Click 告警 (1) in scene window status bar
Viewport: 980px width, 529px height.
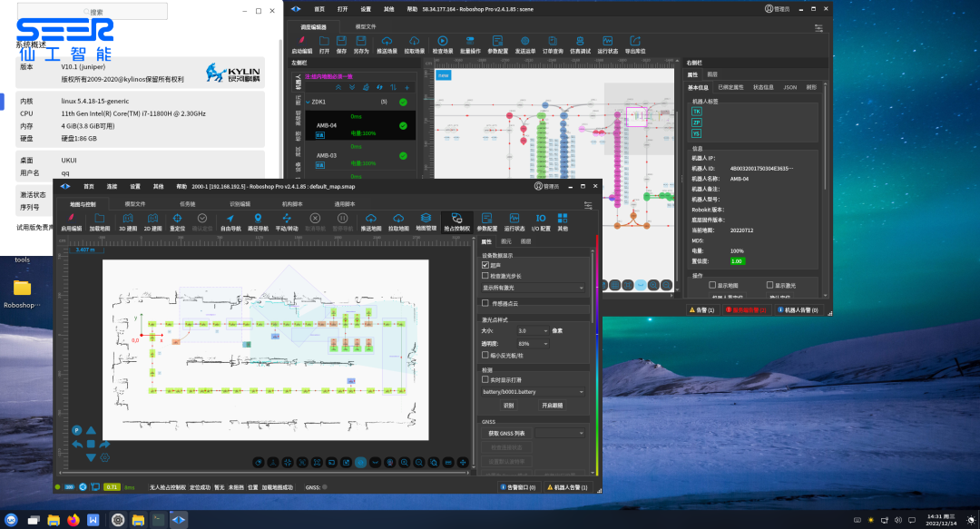[701, 310]
